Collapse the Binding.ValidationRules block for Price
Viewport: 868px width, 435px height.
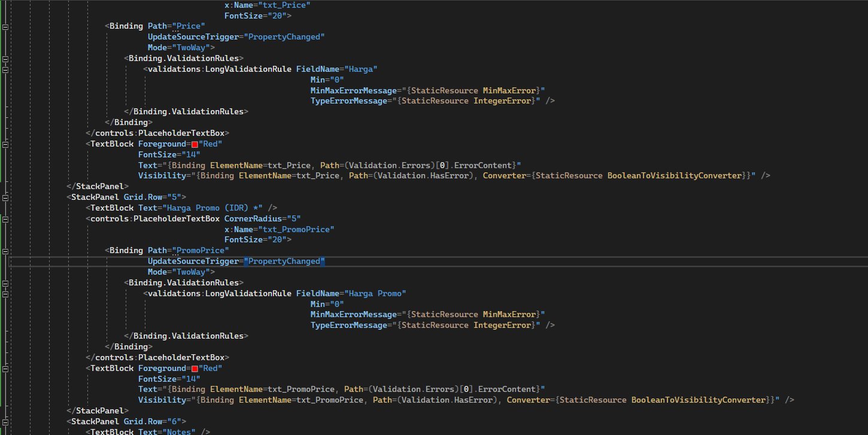click(x=4, y=59)
